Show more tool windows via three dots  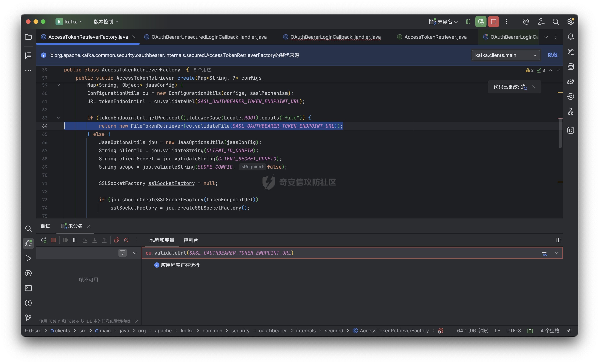pyautogui.click(x=28, y=71)
